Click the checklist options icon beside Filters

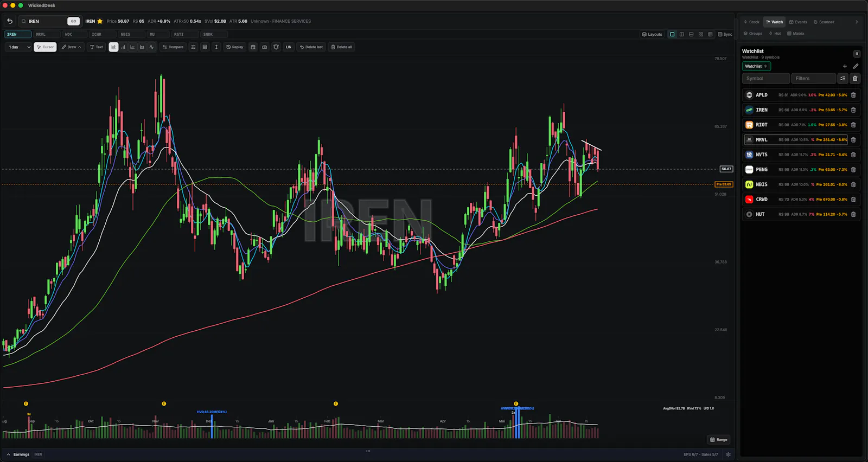(x=843, y=79)
